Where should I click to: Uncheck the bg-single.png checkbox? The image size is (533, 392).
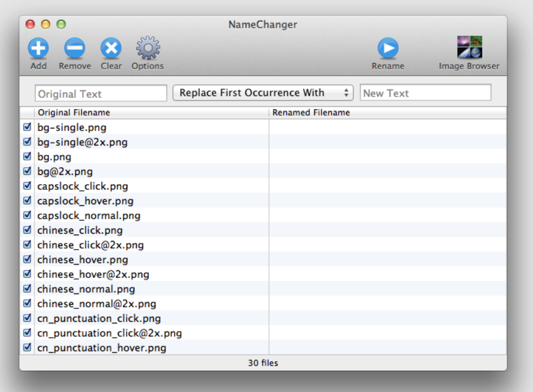27,127
